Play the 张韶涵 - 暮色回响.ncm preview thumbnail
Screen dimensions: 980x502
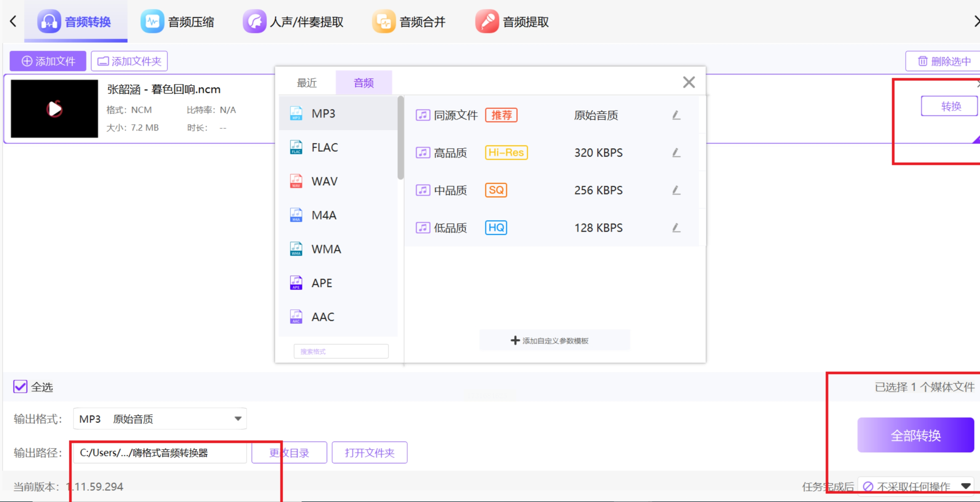pos(54,109)
